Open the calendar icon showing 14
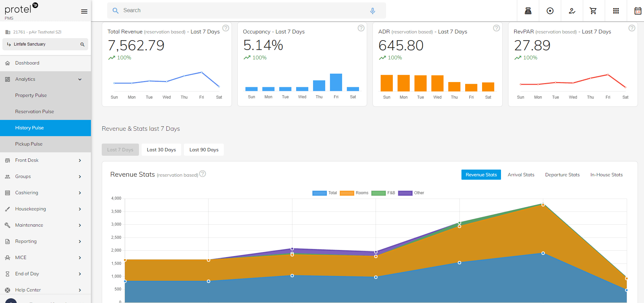 pyautogui.click(x=637, y=11)
